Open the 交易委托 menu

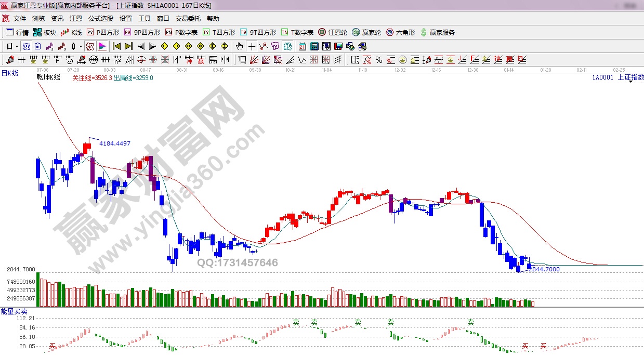click(188, 19)
